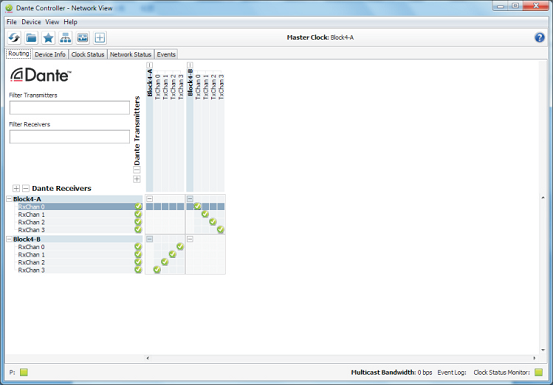The height and width of the screenshot is (386, 554).
Task: Collapse grid block Block4-B receivers by Block4-B transmitters
Action: click(x=190, y=239)
